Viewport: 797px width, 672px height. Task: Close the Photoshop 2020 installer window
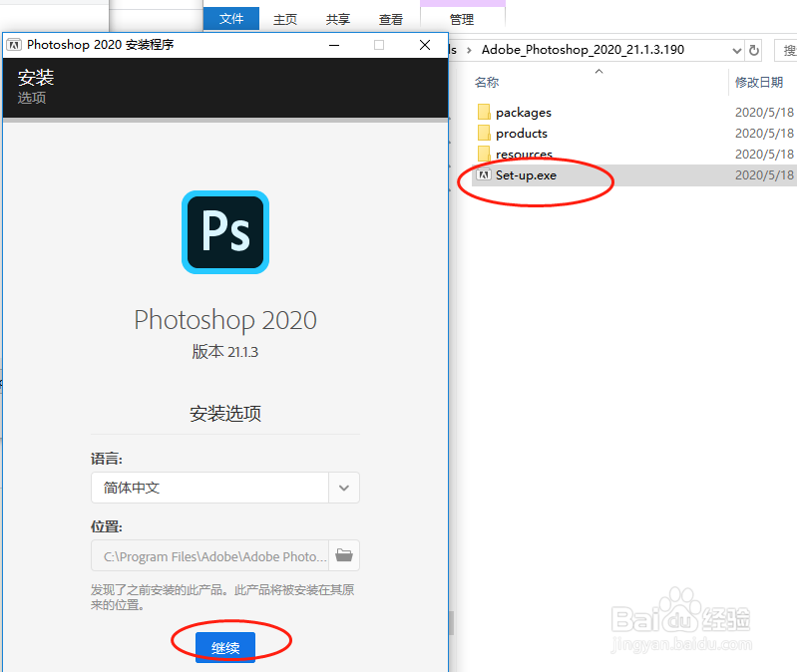(x=425, y=45)
